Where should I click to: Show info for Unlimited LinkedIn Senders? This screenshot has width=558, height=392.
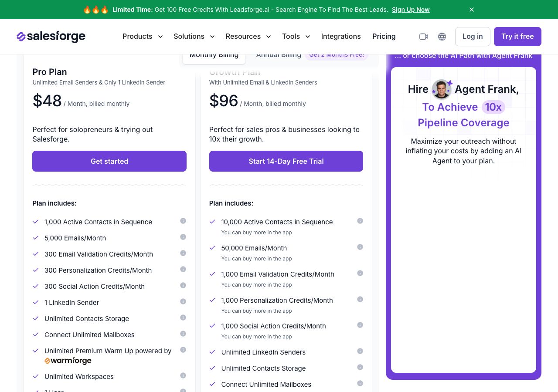point(360,351)
